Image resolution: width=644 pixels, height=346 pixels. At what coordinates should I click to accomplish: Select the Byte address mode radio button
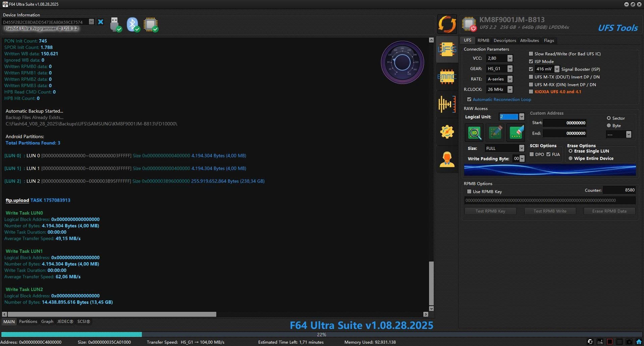(609, 125)
